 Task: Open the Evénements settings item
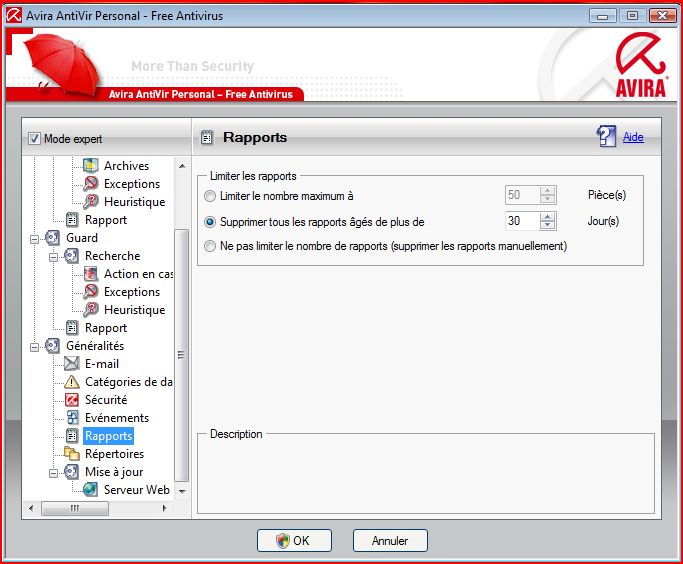pyautogui.click(x=117, y=418)
